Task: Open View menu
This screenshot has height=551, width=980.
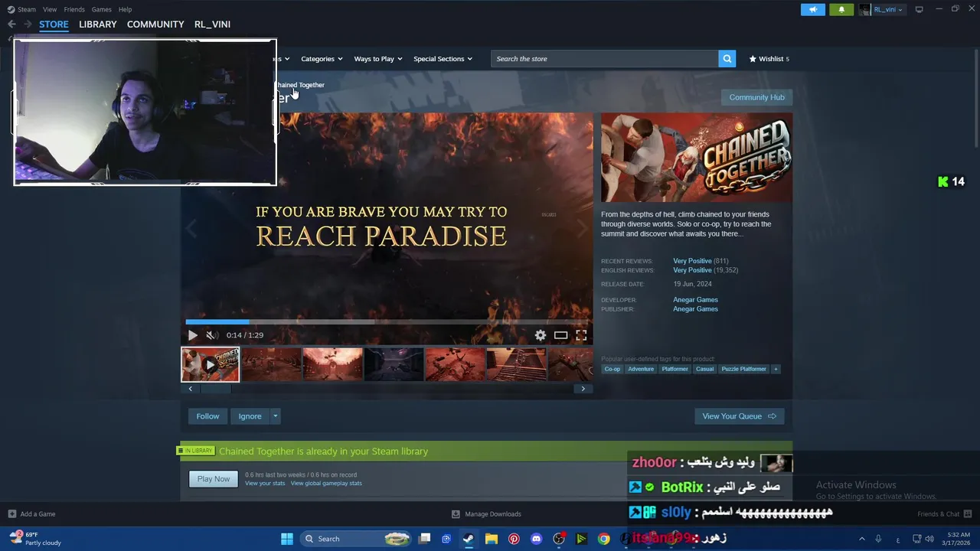Action: (50, 9)
